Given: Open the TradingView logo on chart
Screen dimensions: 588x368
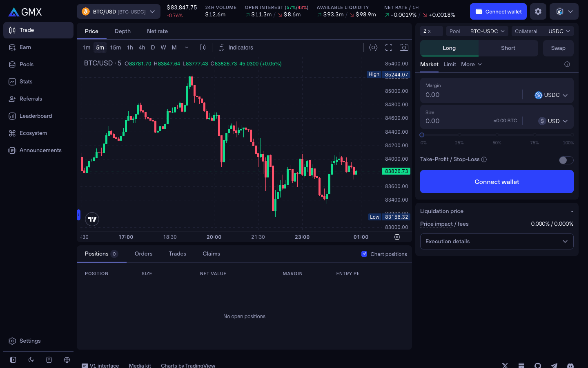Looking at the screenshot, I should tap(92, 219).
